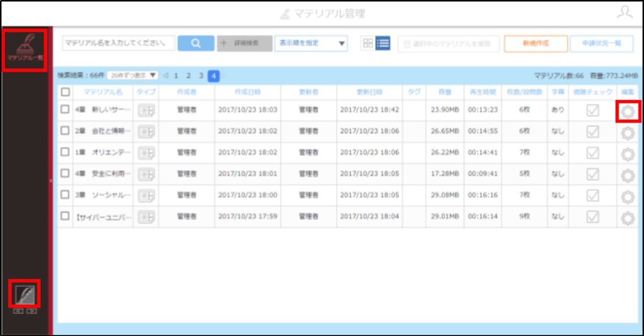Click type icon of 1章 オリエンテ row

pyautogui.click(x=146, y=153)
